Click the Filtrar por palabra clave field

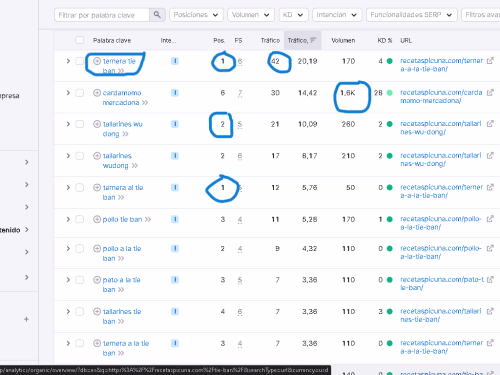(x=102, y=15)
